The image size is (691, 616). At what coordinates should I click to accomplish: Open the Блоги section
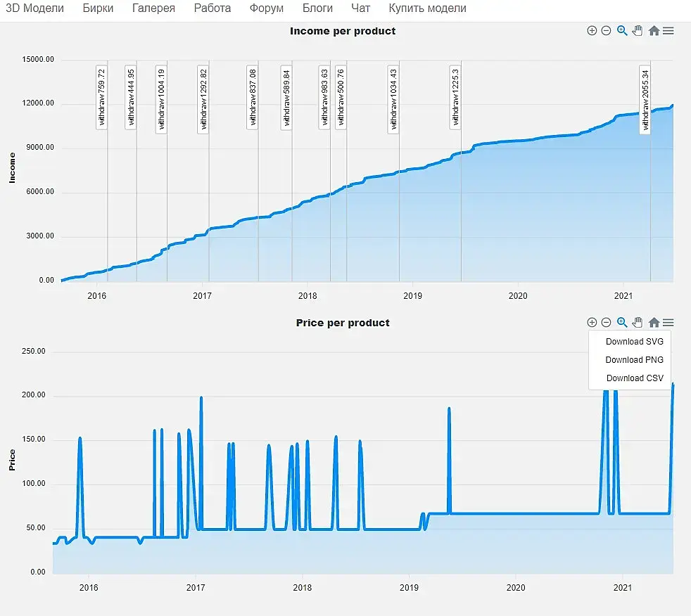317,8
